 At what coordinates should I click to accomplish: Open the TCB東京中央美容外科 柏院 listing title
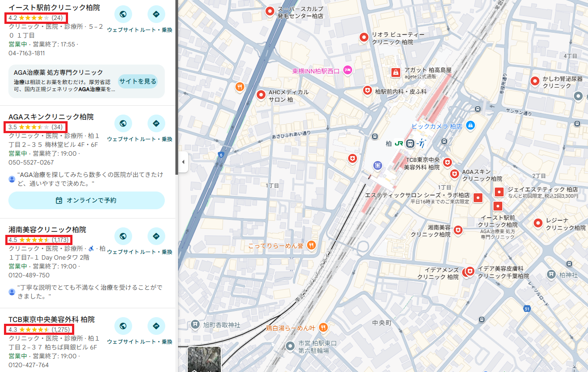tap(52, 319)
